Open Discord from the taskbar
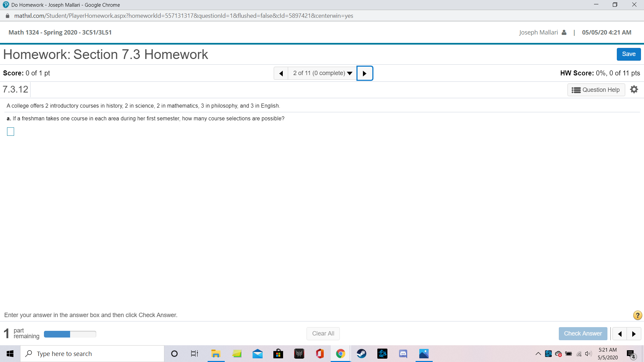 coord(403,353)
